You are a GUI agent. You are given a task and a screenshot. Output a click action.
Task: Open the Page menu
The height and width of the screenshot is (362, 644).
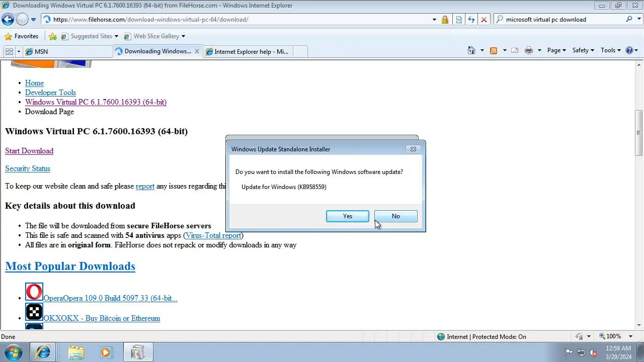click(x=556, y=50)
